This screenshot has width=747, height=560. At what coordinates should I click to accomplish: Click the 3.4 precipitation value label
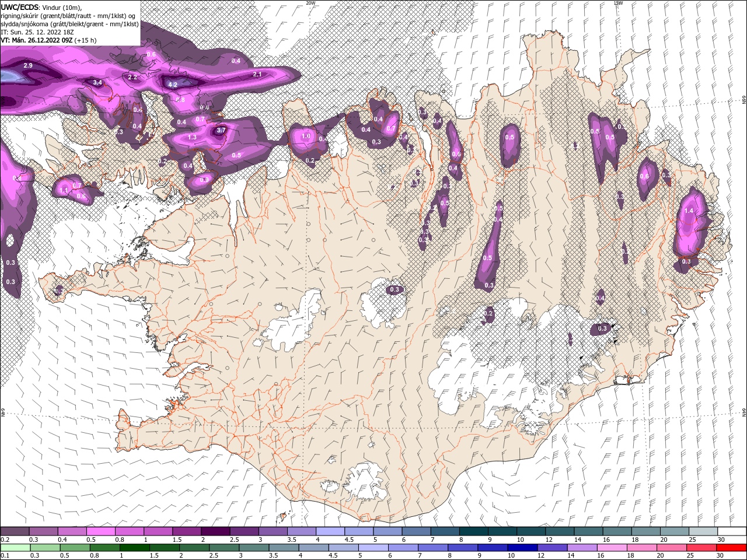coord(97,83)
